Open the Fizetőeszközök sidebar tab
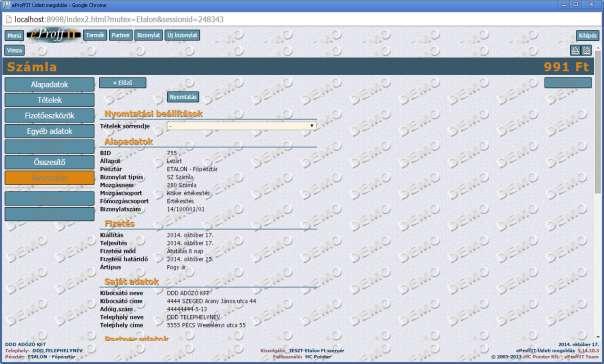Screen dimensions: 604x364 click(49, 115)
